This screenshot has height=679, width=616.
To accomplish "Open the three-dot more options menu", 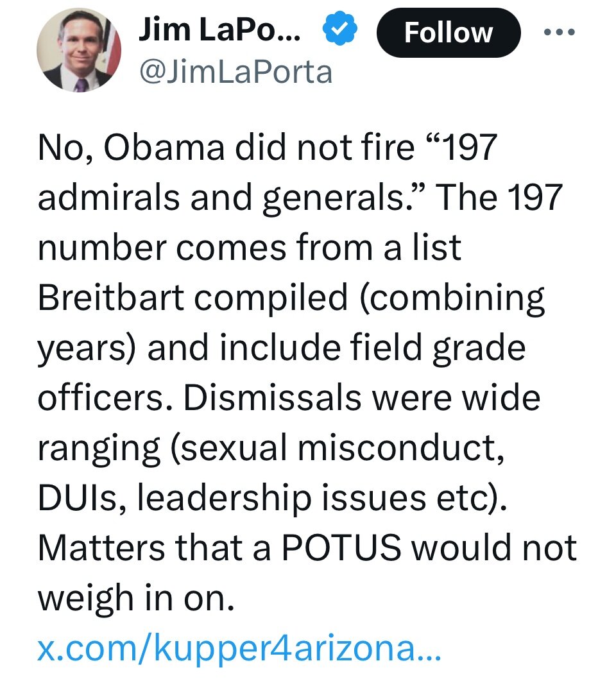I will pyautogui.click(x=560, y=32).
